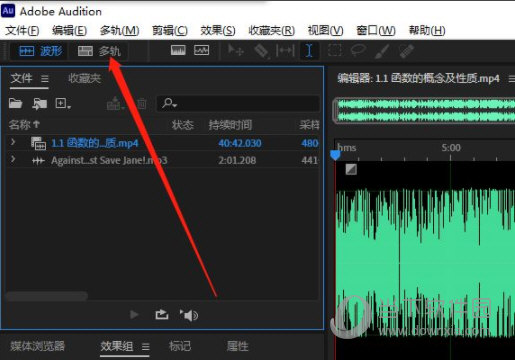Open the 文件(F) menu
Image resolution: width=515 pixels, height=360 pixels.
coord(22,30)
